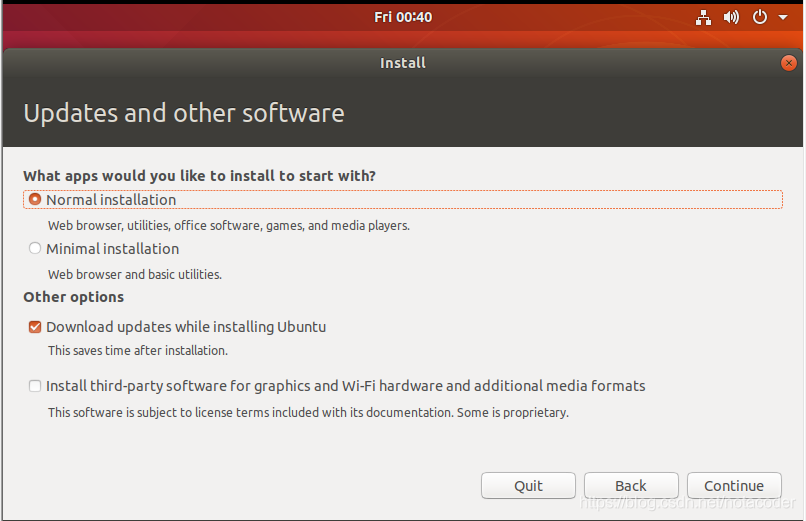Image resolution: width=806 pixels, height=521 pixels.
Task: Click the Updates and other software heading
Action: pyautogui.click(x=184, y=113)
